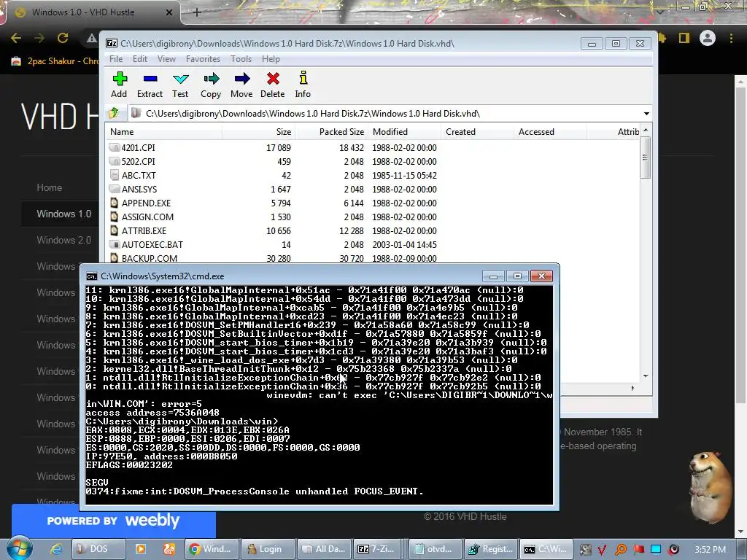The image size is (747, 560).
Task: Open the Windows 2.0 sidebar link
Action: click(x=64, y=240)
